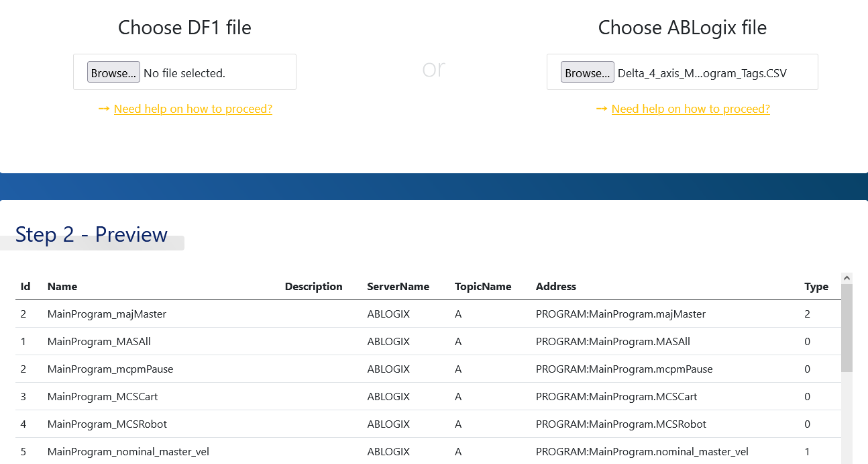The width and height of the screenshot is (868, 464).
Task: Click the 'Choose DF1 file' heading
Action: pos(184,28)
